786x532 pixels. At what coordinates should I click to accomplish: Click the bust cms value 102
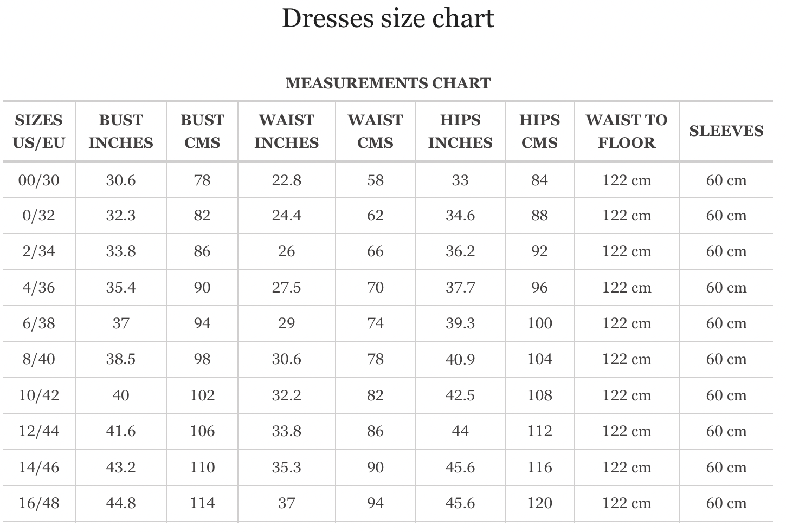202,395
